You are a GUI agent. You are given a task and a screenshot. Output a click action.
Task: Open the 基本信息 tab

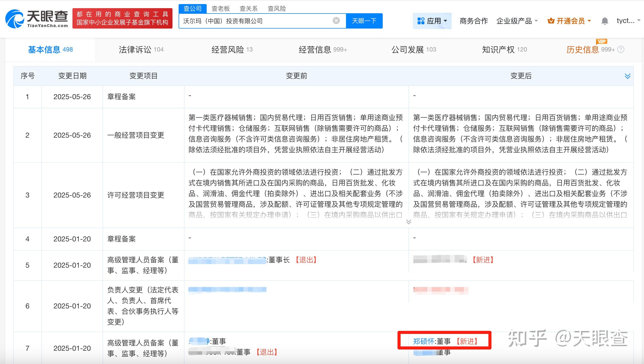point(51,50)
